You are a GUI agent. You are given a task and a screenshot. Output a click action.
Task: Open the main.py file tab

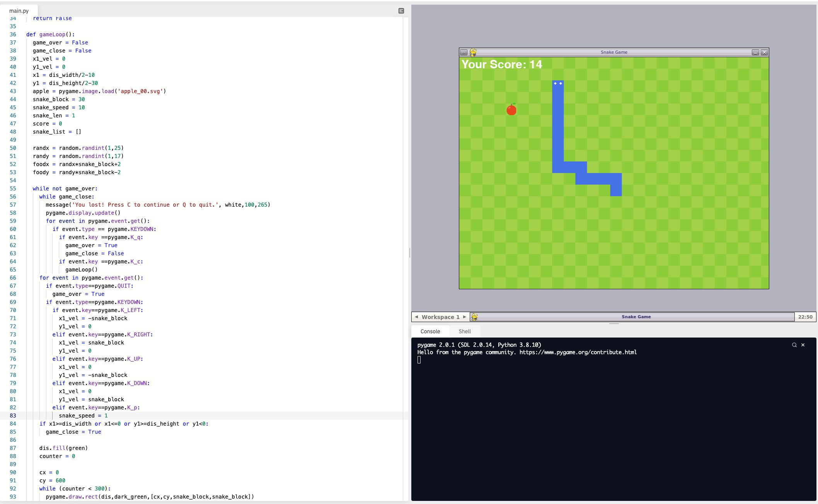pyautogui.click(x=19, y=11)
